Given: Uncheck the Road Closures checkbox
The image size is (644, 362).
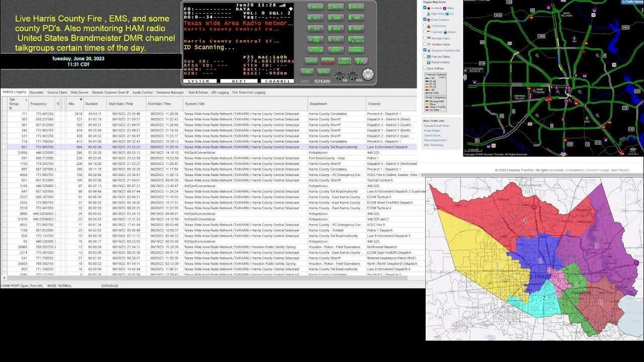Looking at the screenshot, I should coord(425,19).
